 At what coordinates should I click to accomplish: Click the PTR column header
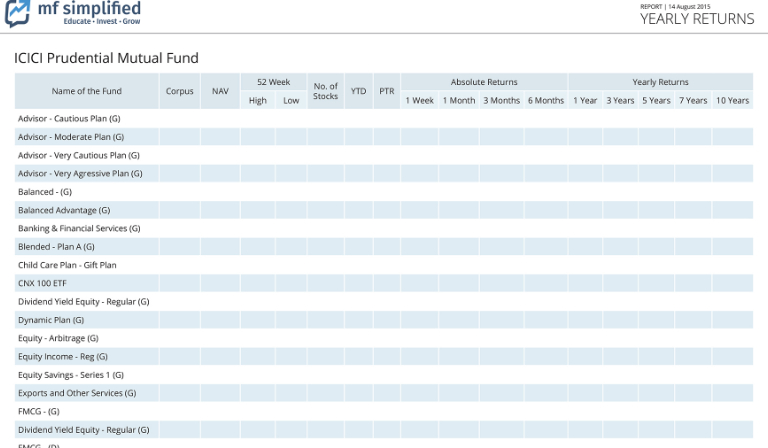[387, 91]
